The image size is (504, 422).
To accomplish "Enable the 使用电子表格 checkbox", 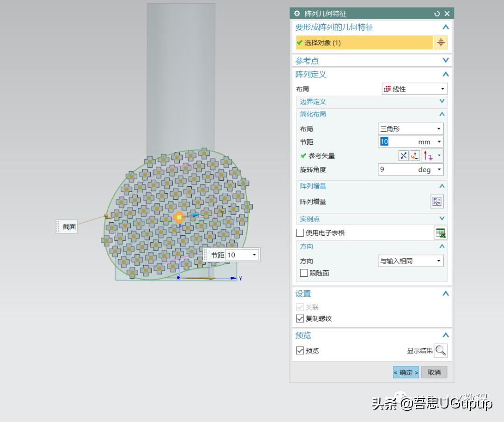I will click(x=300, y=232).
